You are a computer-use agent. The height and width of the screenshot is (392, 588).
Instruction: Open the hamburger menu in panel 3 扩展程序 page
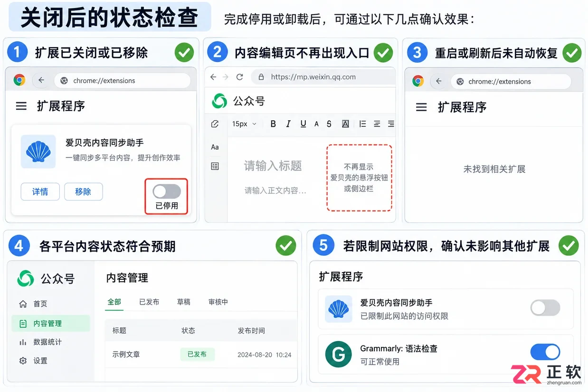click(421, 107)
